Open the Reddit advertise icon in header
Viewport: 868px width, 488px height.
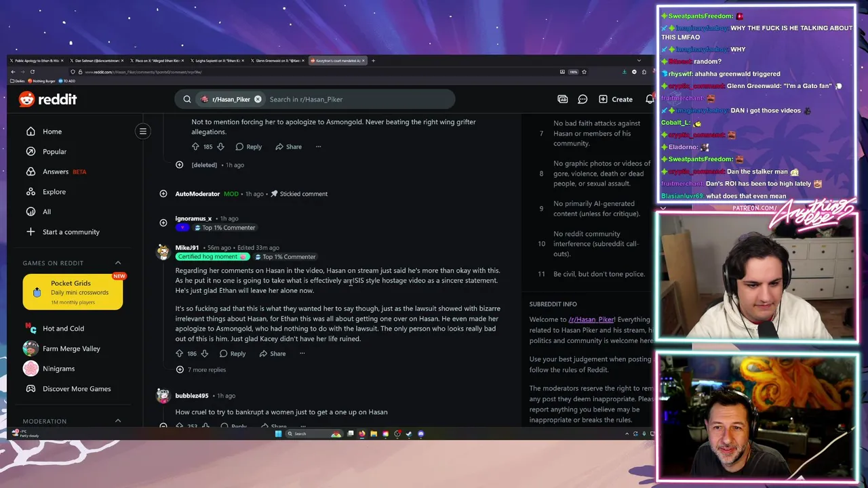pyautogui.click(x=562, y=99)
